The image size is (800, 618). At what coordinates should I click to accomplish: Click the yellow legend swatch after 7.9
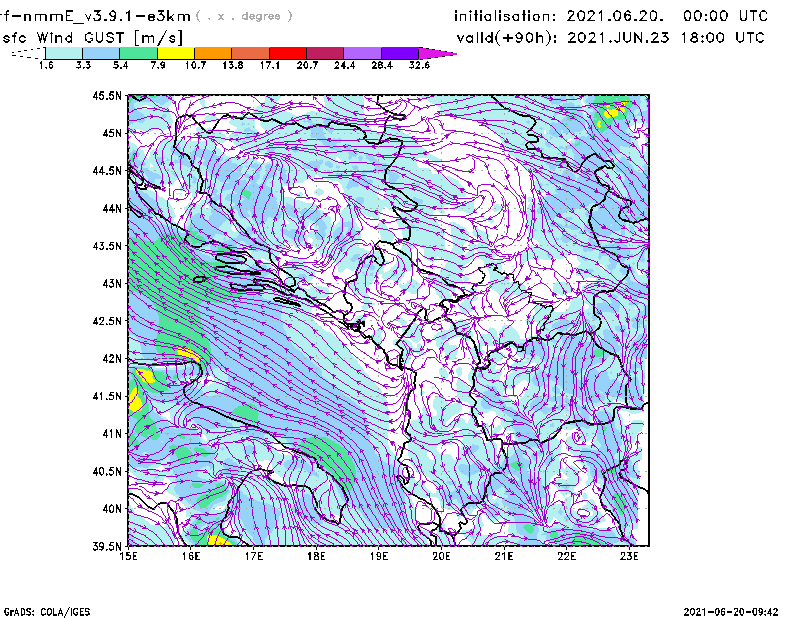176,53
